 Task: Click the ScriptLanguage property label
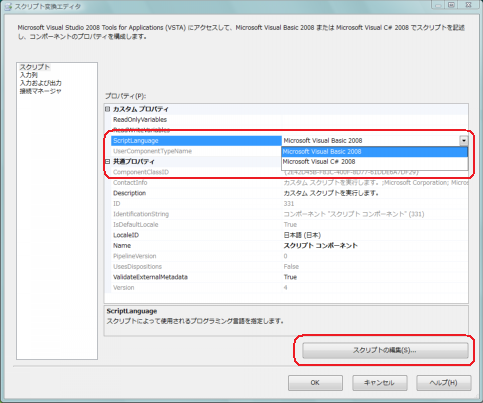tap(136, 141)
